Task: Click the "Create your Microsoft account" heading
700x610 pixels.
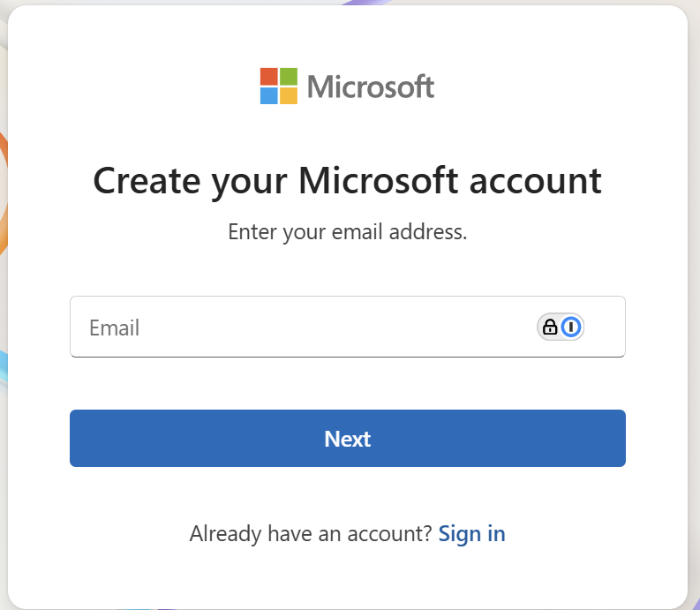Action: click(347, 181)
